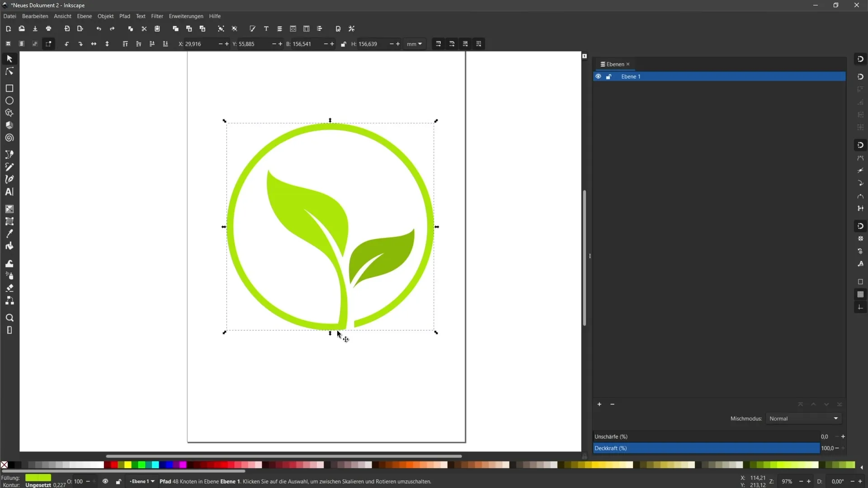Open the Ebene menu
The width and height of the screenshot is (868, 488).
pyautogui.click(x=84, y=16)
